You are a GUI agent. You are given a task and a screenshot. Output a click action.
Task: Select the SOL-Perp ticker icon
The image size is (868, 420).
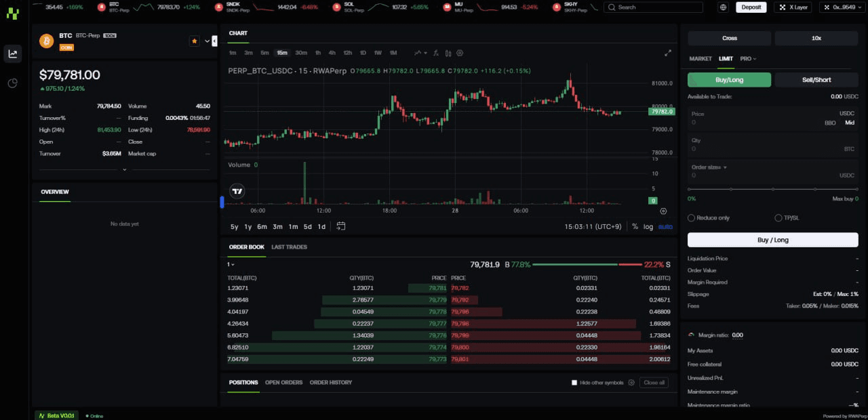(x=336, y=7)
